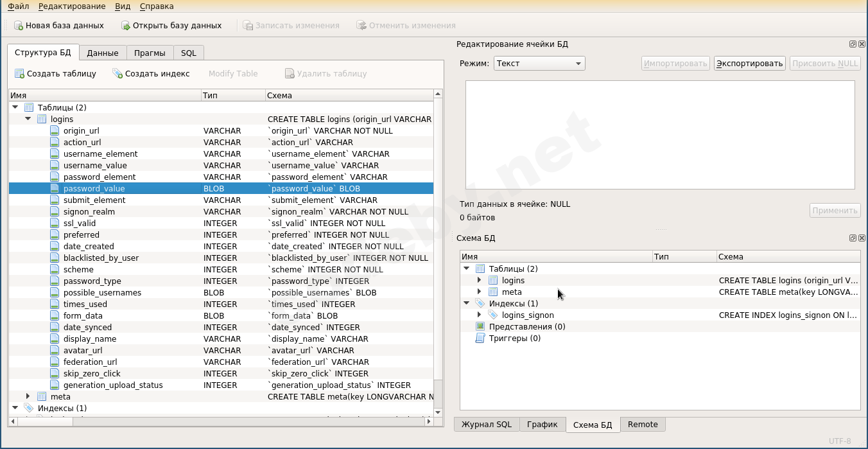868x449 pixels.
Task: Float the cell editing panel
Action: 853,44
